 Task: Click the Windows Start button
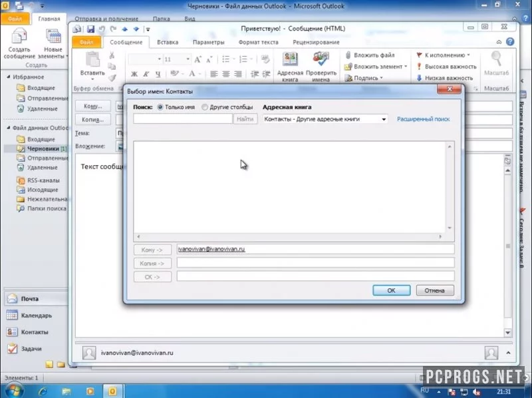point(13,391)
